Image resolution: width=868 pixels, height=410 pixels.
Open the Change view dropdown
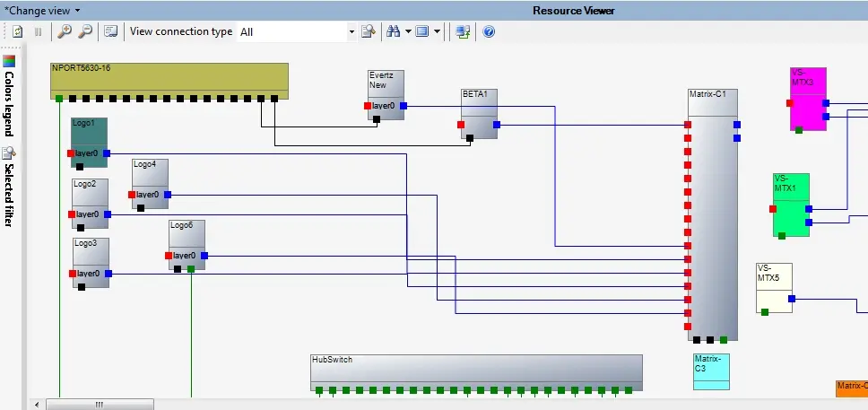[43, 10]
